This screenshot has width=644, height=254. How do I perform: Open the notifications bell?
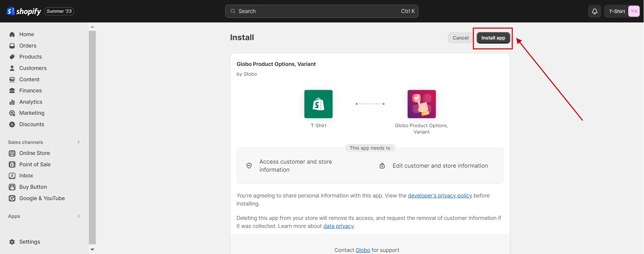coord(594,11)
